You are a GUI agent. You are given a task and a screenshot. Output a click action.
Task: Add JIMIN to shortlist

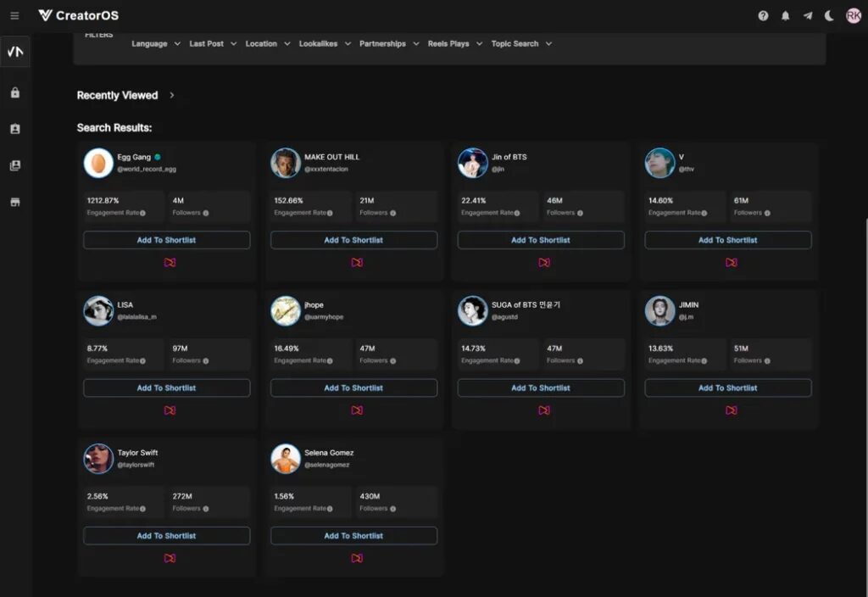click(728, 388)
